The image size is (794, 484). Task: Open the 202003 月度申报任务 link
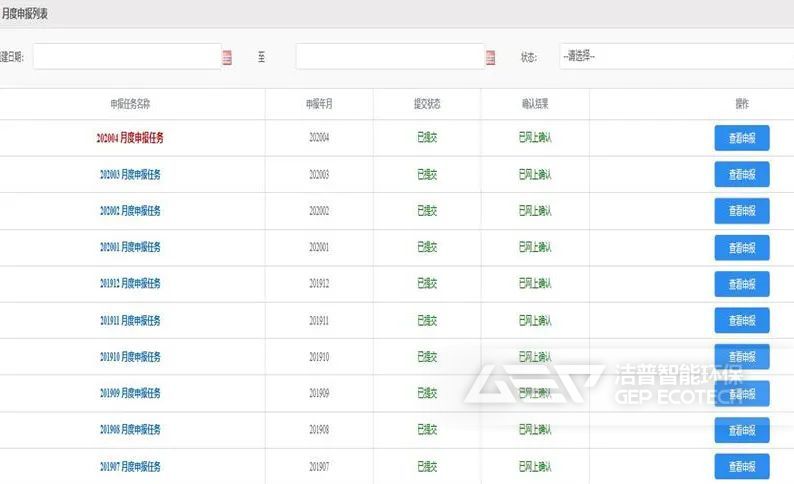[130, 174]
